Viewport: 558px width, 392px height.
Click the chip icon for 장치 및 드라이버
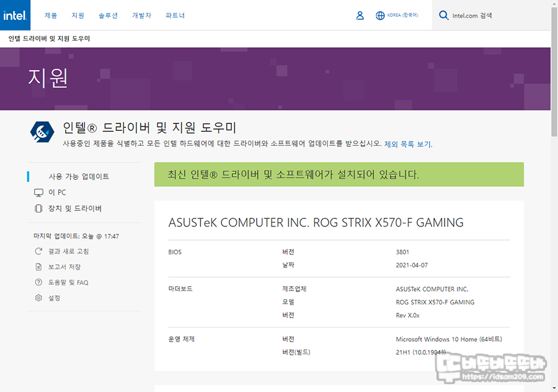(x=38, y=208)
